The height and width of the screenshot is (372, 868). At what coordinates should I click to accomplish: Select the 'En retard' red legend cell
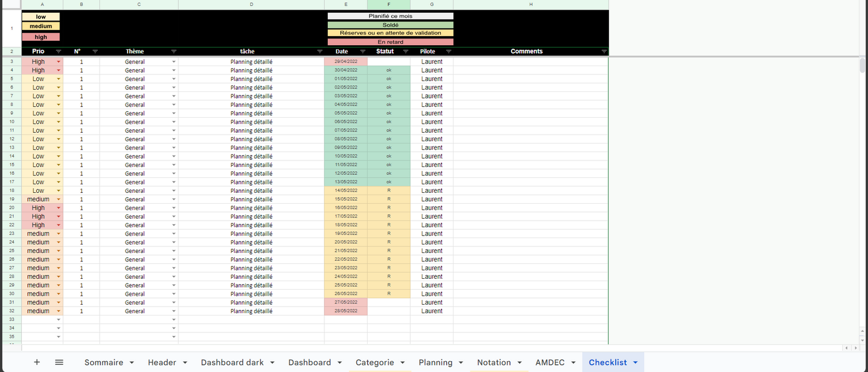(x=390, y=42)
